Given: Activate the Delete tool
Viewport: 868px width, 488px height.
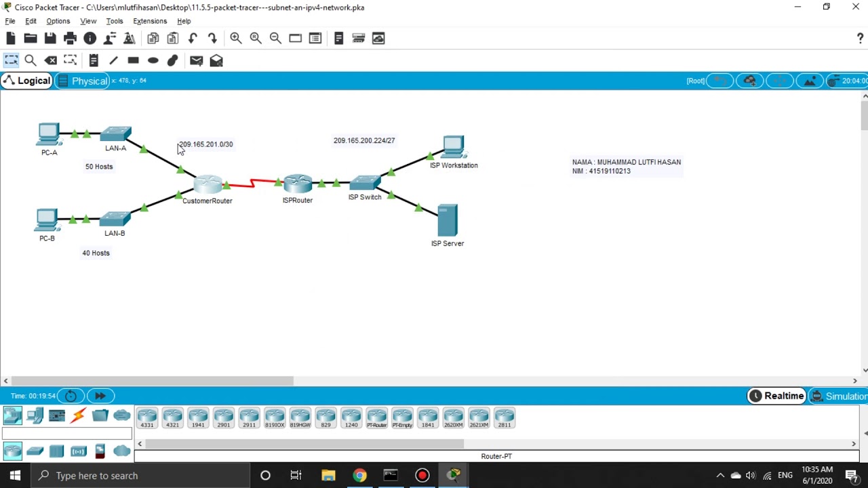Looking at the screenshot, I should click(50, 60).
